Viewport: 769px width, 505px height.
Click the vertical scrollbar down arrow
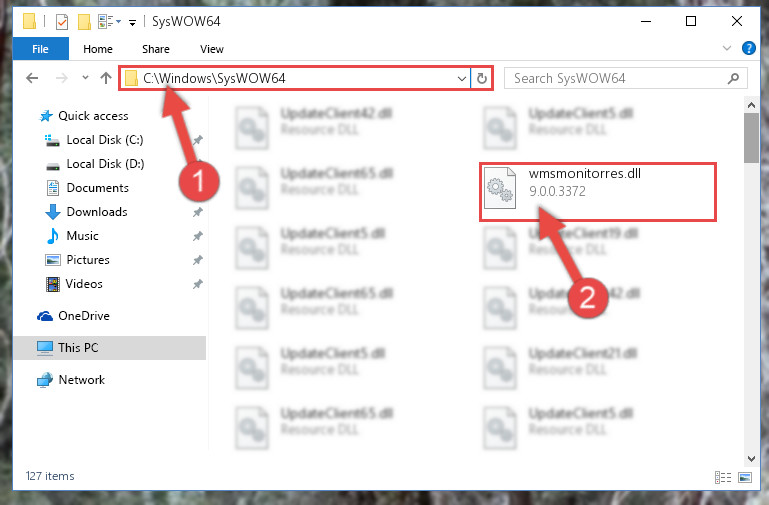tap(751, 459)
